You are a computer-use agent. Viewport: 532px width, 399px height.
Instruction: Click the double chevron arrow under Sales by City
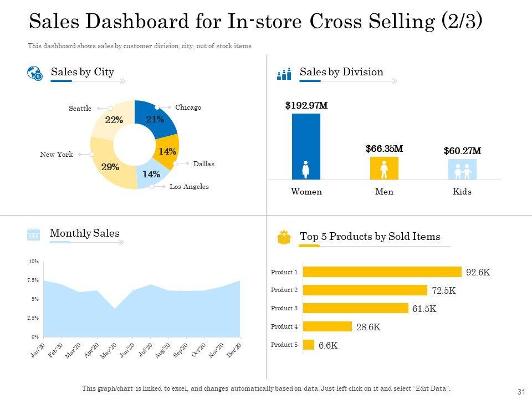click(x=122, y=81)
